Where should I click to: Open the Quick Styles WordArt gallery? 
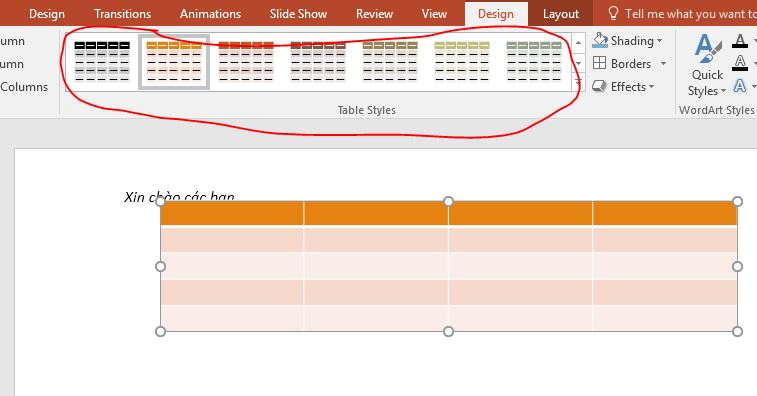tap(707, 65)
